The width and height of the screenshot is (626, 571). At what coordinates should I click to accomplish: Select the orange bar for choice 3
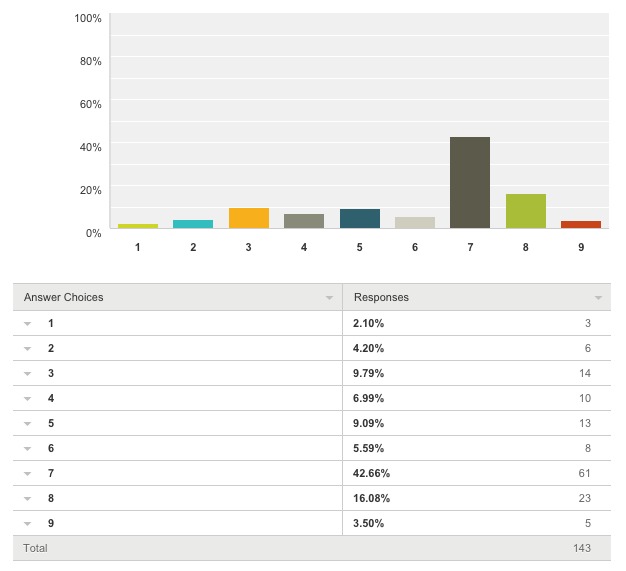pyautogui.click(x=248, y=218)
